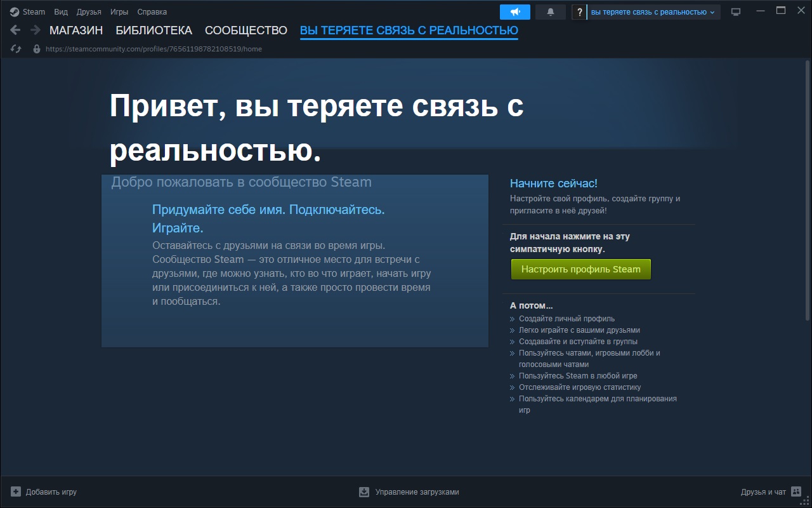Expand the account name dropdown
The width and height of the screenshot is (812, 508).
pyautogui.click(x=653, y=12)
